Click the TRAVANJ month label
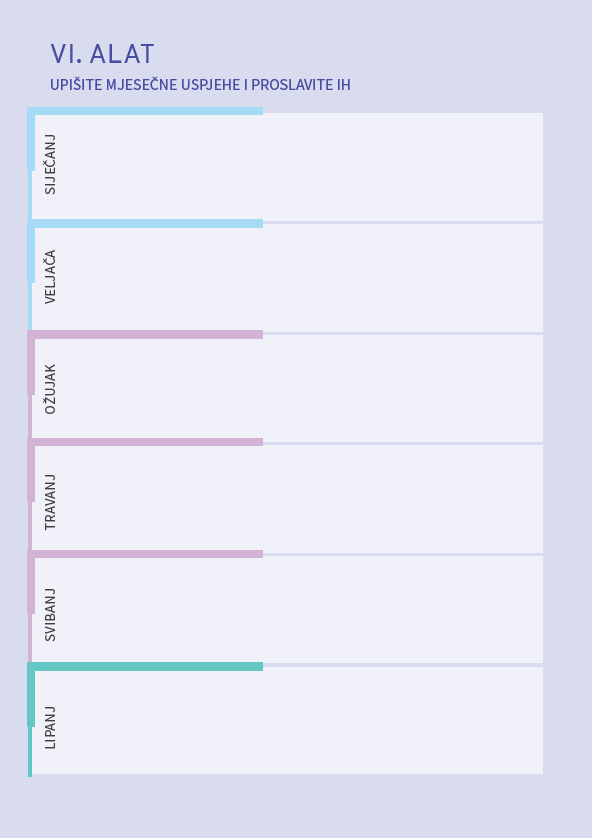592x838 pixels. (50, 502)
